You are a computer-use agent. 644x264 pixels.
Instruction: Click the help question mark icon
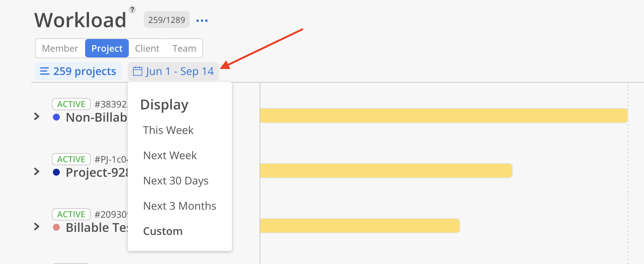coord(132,10)
